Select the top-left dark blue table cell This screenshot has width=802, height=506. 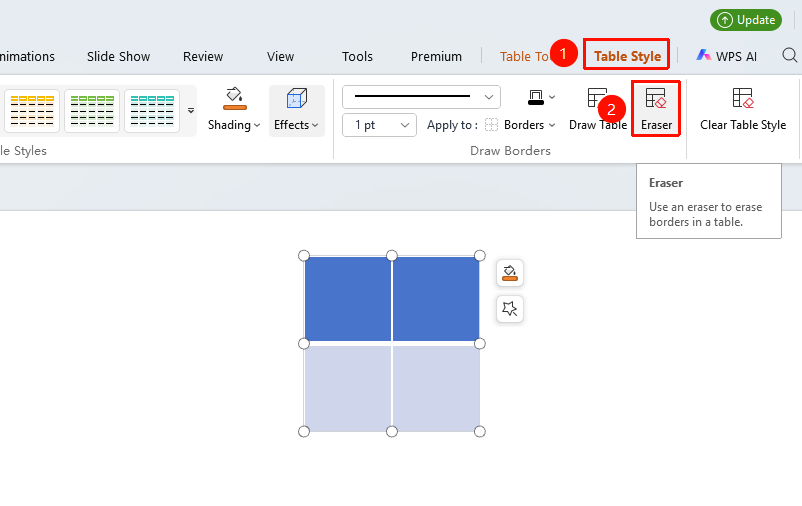pyautogui.click(x=348, y=299)
